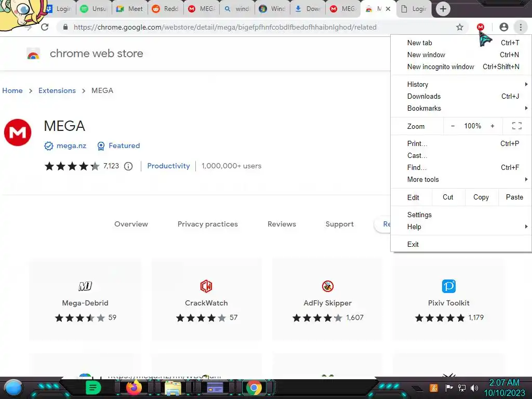Open Downloads from the menu
This screenshot has height=399, width=532.
coord(461,96)
